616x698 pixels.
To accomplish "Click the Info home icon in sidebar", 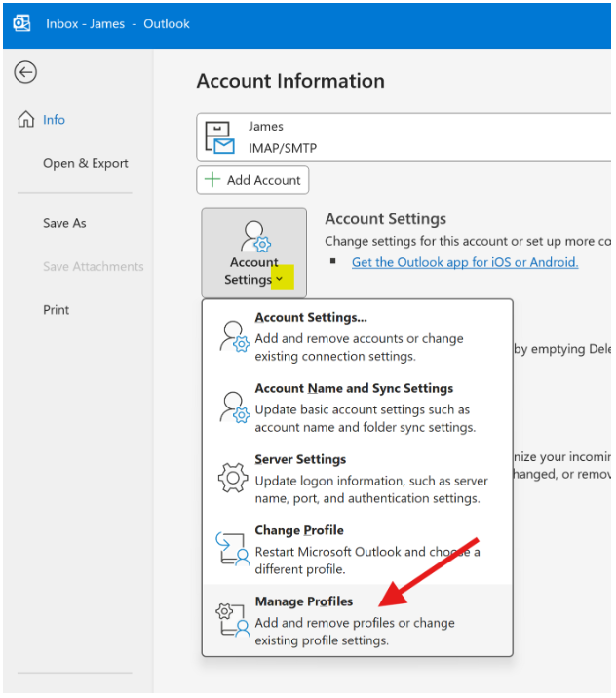I will pyautogui.click(x=26, y=120).
